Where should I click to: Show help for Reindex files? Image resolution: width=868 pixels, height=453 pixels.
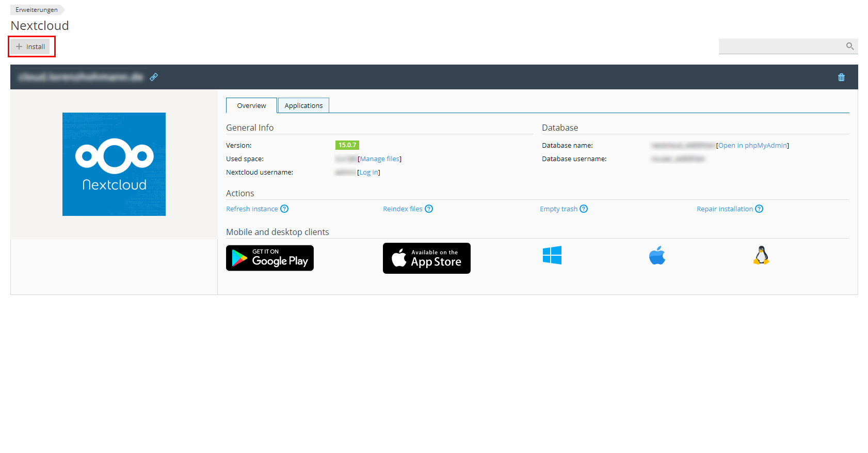click(x=429, y=209)
